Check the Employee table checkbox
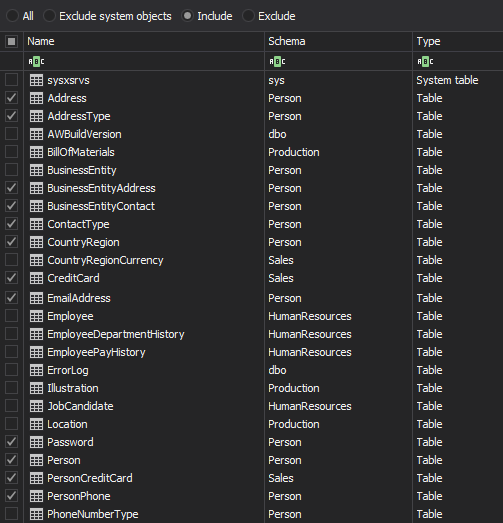The height and width of the screenshot is (523, 503). click(12, 316)
